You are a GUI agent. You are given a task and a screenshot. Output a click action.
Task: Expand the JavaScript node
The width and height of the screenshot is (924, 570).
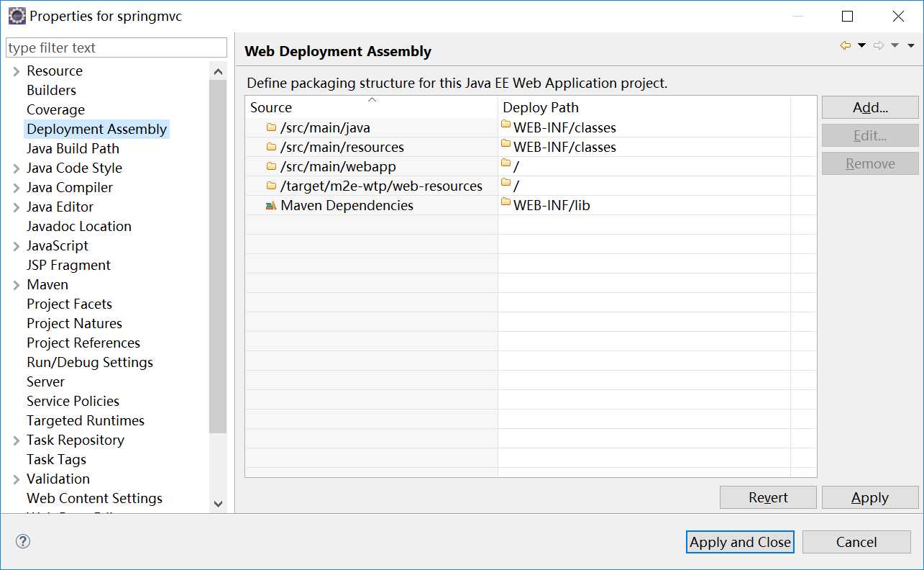(x=17, y=245)
